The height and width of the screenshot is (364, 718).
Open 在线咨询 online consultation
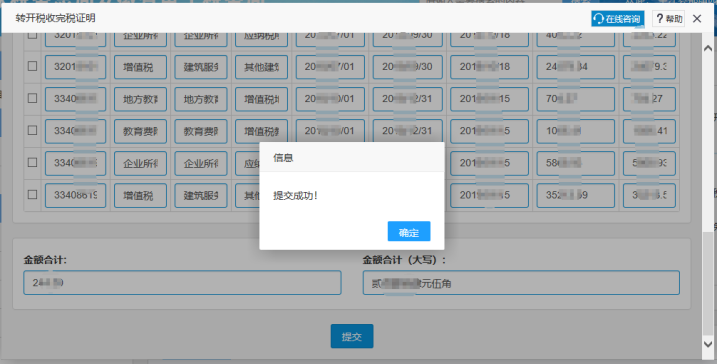tap(617, 19)
